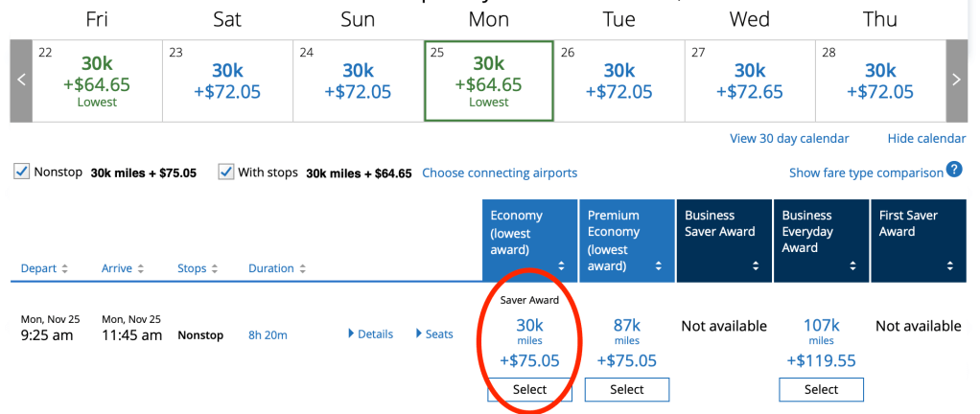Sort by Business Saver Award column
This screenshot has width=980, height=414.
click(x=758, y=265)
